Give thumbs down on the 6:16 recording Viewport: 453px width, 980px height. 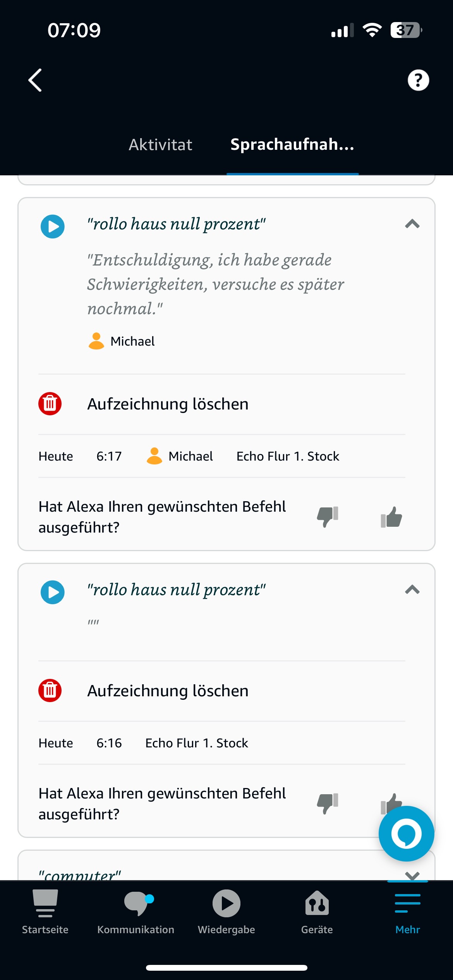(328, 804)
